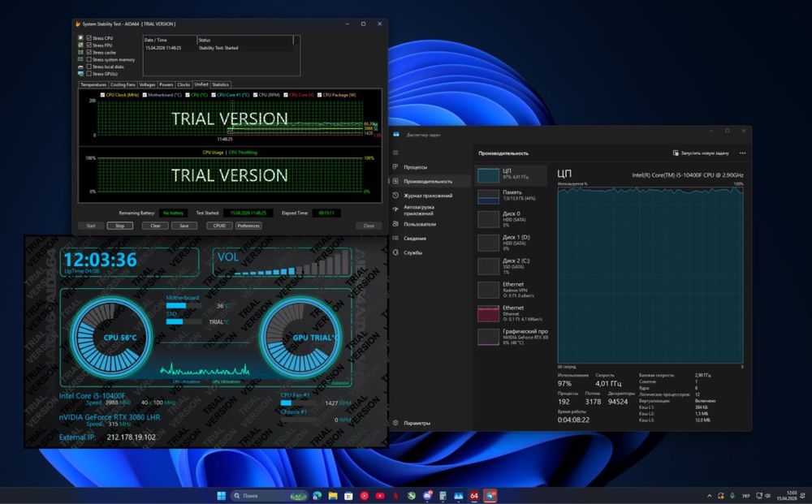Open Службы page in Task Manager

tap(430, 252)
